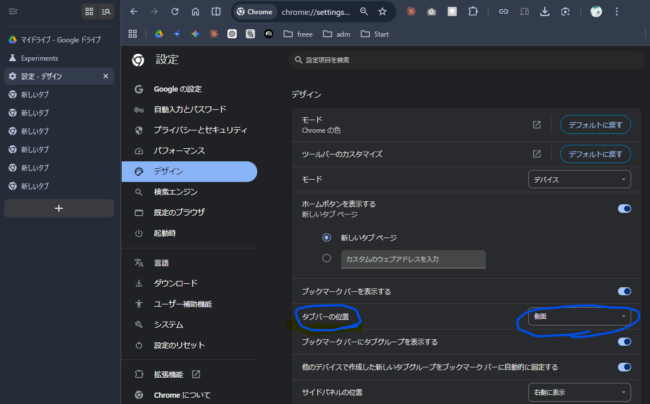Select the 新しいタブ ページ radio button
The height and width of the screenshot is (404, 650).
pyautogui.click(x=326, y=237)
